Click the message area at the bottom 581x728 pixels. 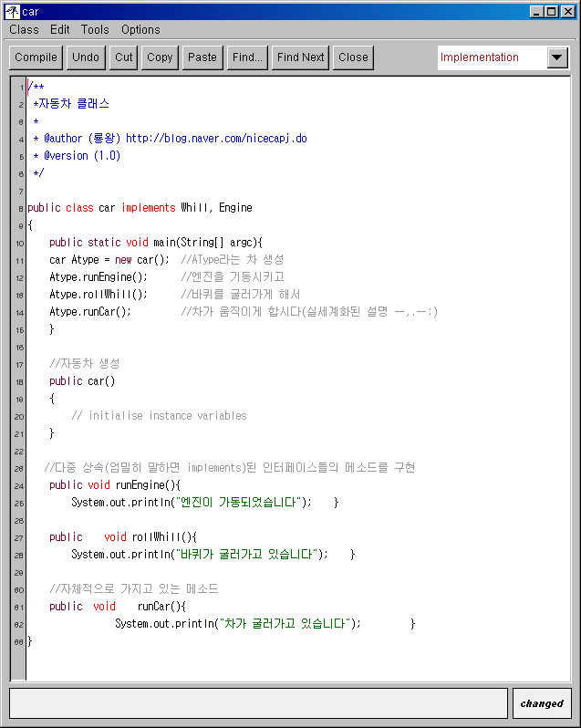pyautogui.click(x=258, y=703)
